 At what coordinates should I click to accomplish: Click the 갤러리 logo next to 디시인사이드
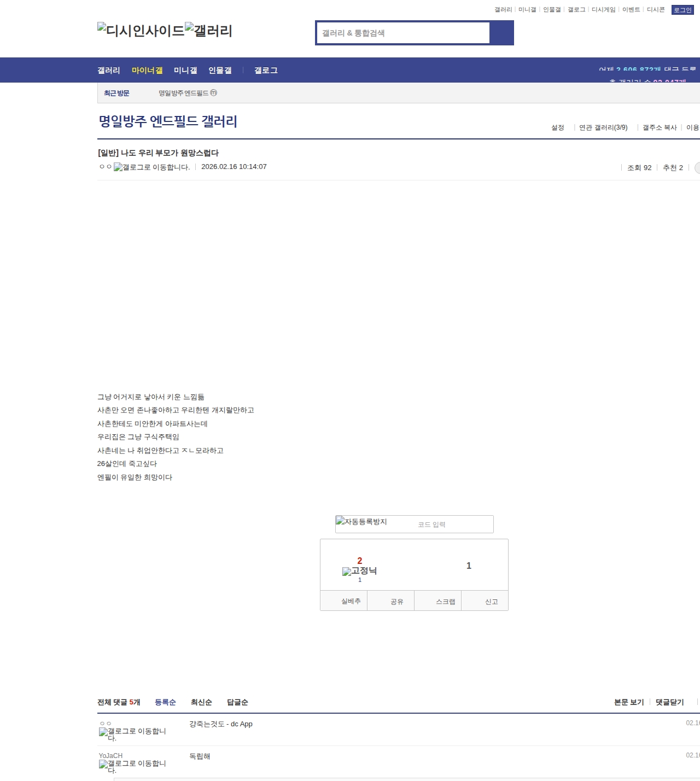coord(208,30)
